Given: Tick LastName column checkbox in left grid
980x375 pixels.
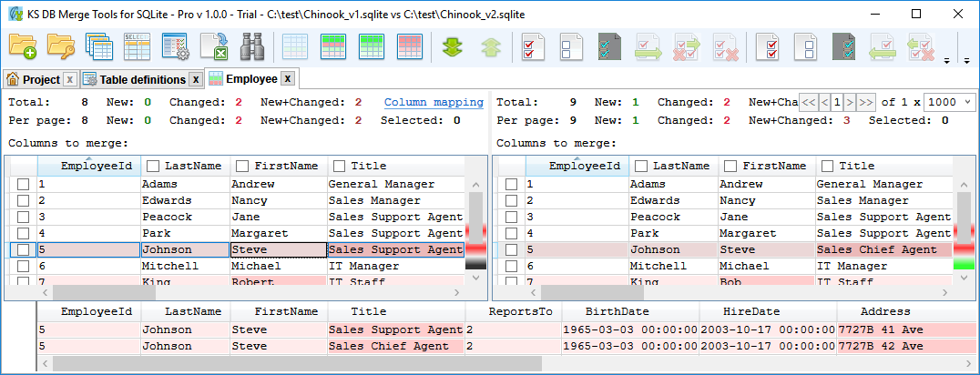Looking at the screenshot, I should pyautogui.click(x=151, y=166).
